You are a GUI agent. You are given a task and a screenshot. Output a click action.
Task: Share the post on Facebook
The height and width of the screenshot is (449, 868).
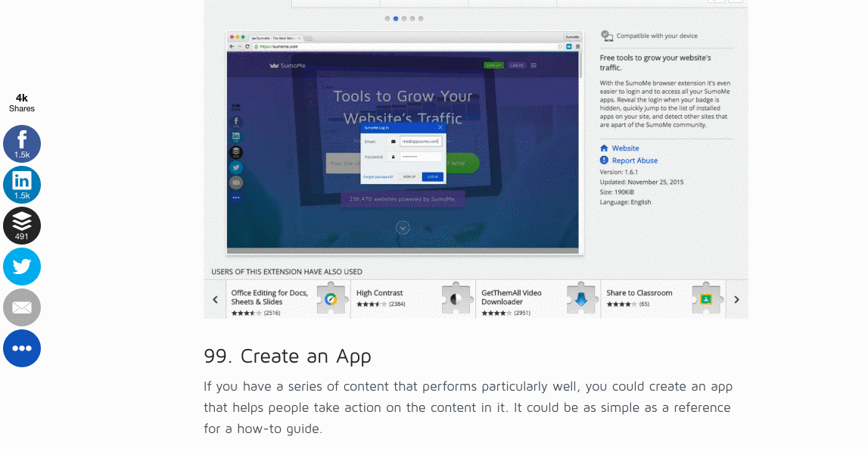coord(22,144)
